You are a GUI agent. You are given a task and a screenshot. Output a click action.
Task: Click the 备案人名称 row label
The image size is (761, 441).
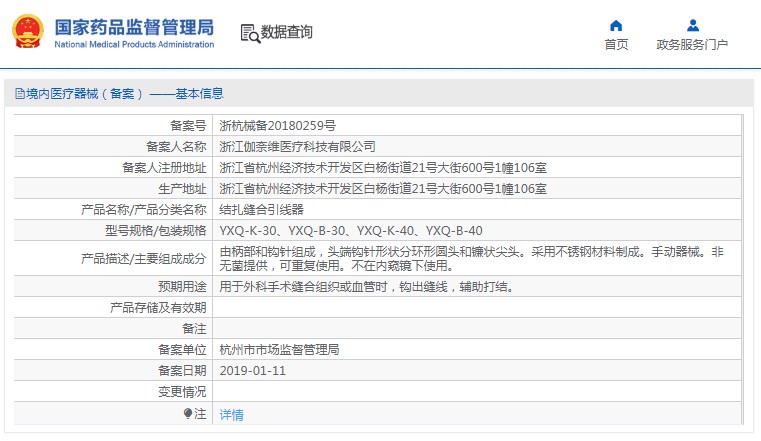pos(176,147)
